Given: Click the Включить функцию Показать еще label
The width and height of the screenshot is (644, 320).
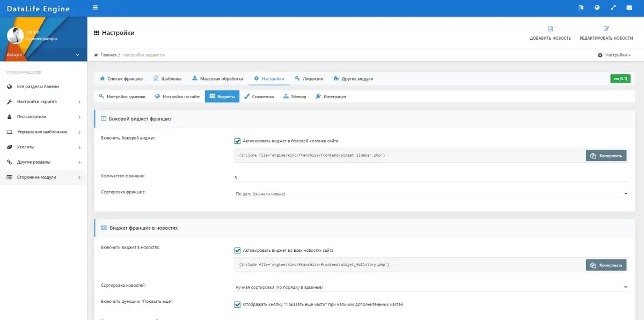Looking at the screenshot, I should (137, 301).
